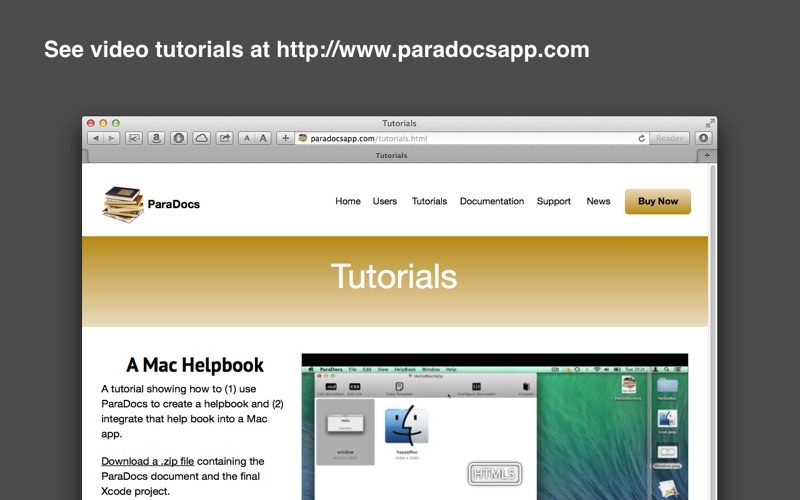The height and width of the screenshot is (500, 800).
Task: Click the ParaDocs book stack logo
Action: pos(123,204)
